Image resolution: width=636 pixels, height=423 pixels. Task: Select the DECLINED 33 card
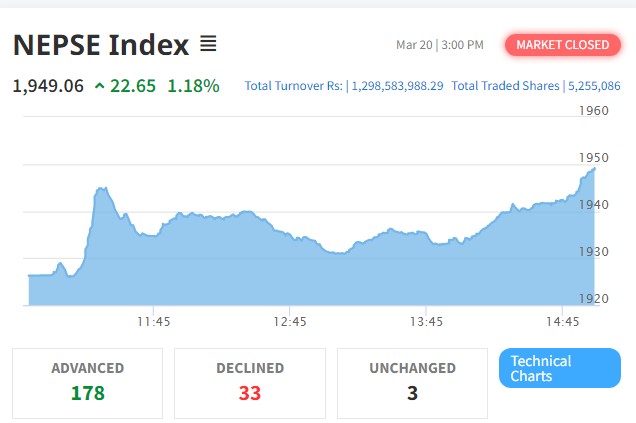250,381
